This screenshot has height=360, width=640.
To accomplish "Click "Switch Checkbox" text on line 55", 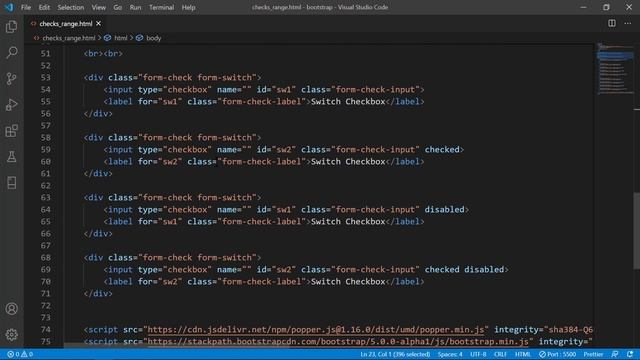I will [348, 101].
